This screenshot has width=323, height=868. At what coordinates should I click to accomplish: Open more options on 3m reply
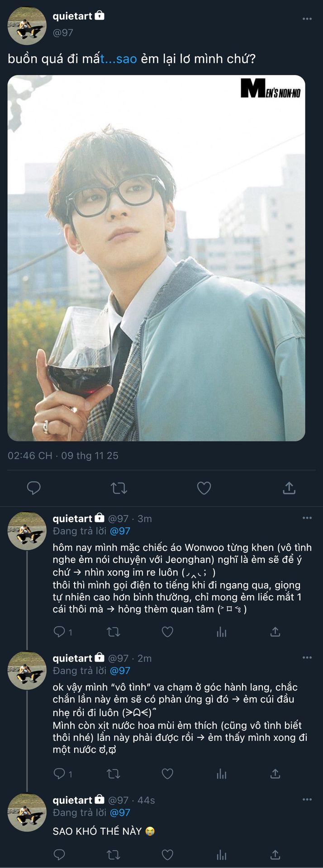coord(307,518)
